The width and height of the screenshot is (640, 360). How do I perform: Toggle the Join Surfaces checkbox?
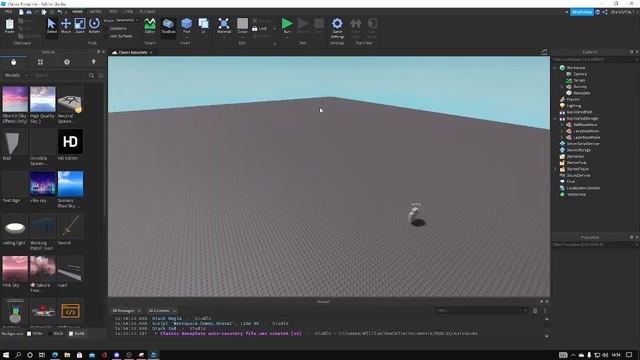pos(121,36)
